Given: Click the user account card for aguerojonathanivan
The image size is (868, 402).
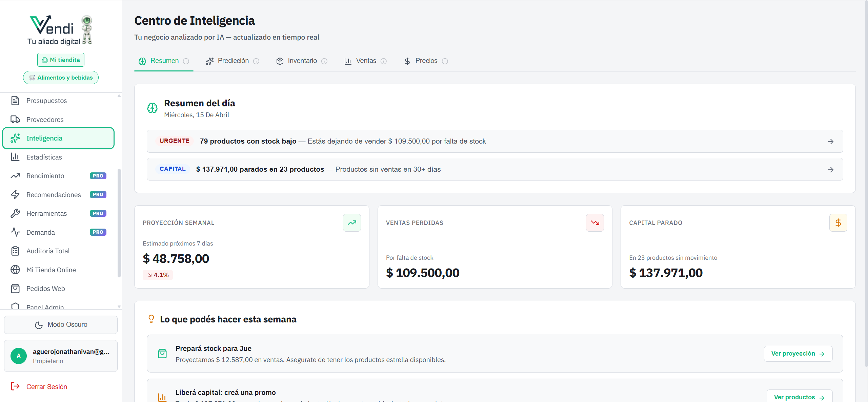Looking at the screenshot, I should pos(61,356).
